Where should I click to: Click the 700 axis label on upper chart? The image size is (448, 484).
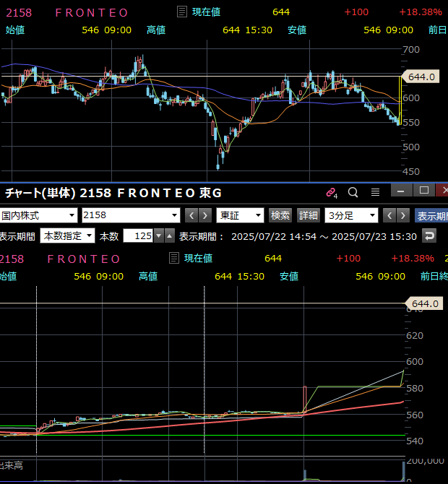[x=411, y=49]
